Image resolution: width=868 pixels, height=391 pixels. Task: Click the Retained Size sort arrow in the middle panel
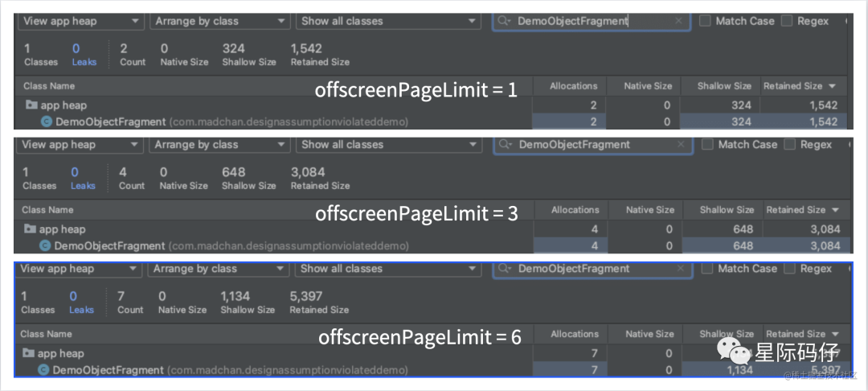(x=835, y=210)
